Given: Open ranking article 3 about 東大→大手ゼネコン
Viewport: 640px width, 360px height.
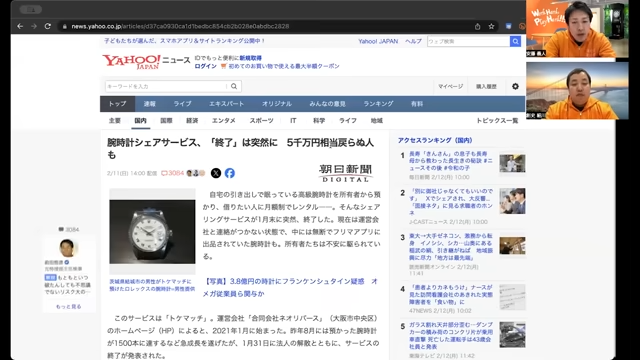Looking at the screenshot, I should pyautogui.click(x=451, y=247).
